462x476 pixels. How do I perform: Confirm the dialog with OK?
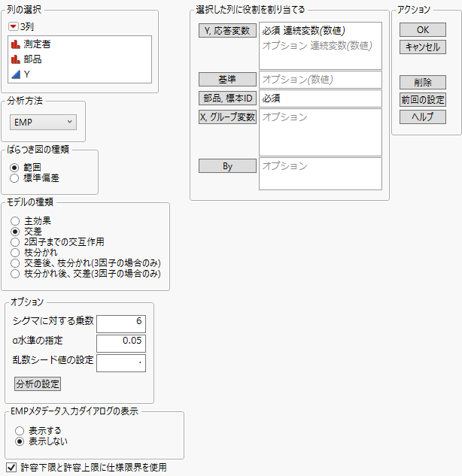[x=423, y=30]
